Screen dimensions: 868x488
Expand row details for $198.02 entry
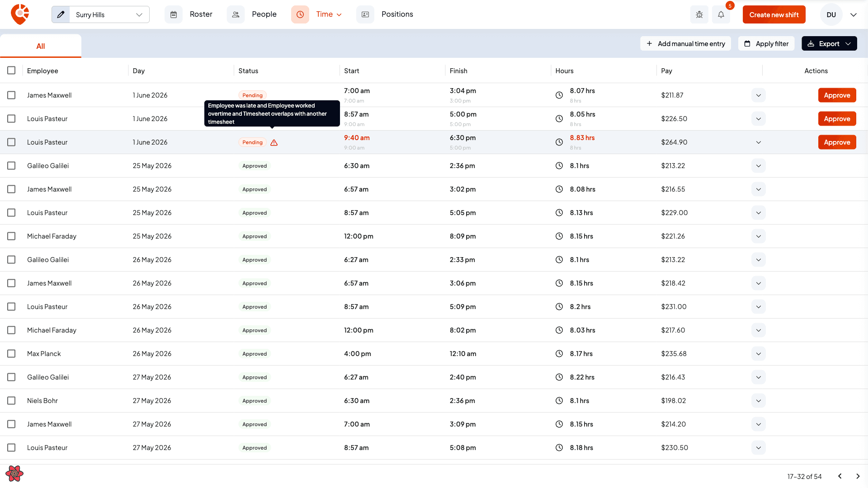[759, 401]
